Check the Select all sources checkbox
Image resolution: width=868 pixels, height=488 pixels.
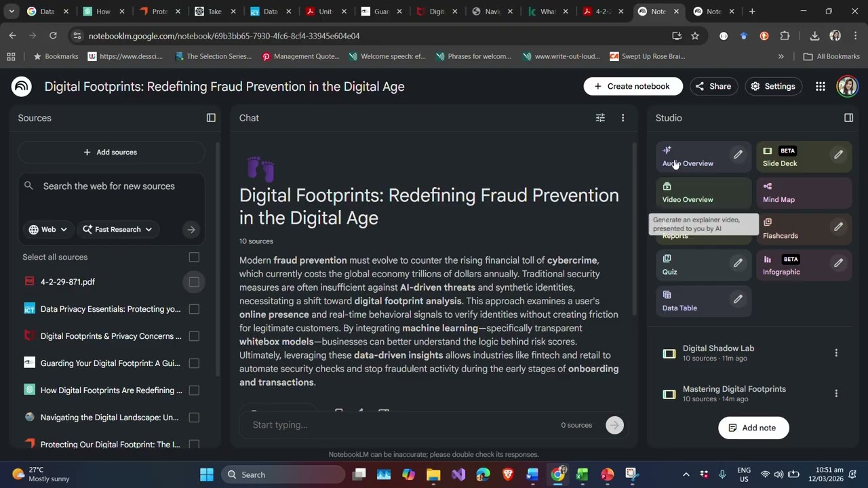pos(194,257)
